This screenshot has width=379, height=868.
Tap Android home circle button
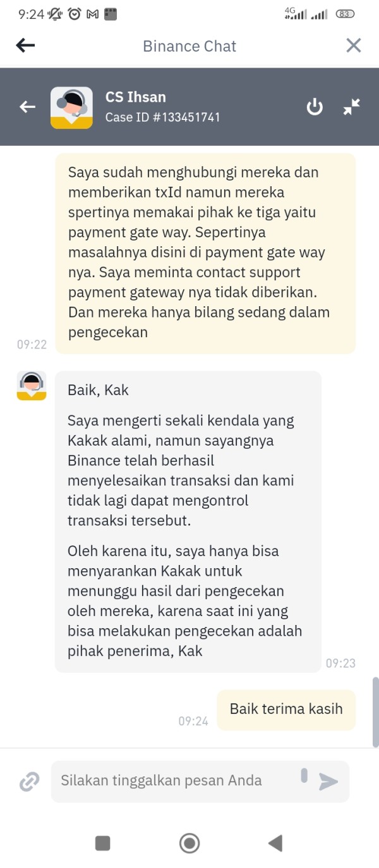point(189,843)
